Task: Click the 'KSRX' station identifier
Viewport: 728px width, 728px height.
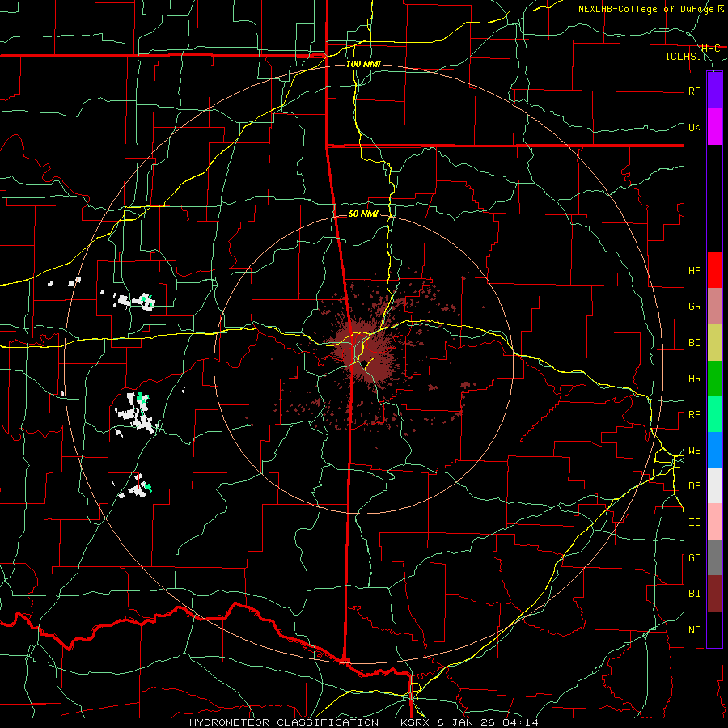Action: coord(415,722)
